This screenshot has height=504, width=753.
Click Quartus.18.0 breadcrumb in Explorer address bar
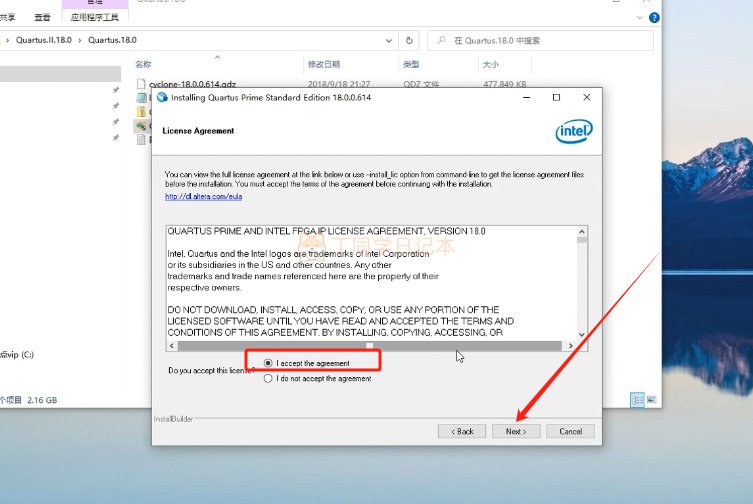click(112, 40)
